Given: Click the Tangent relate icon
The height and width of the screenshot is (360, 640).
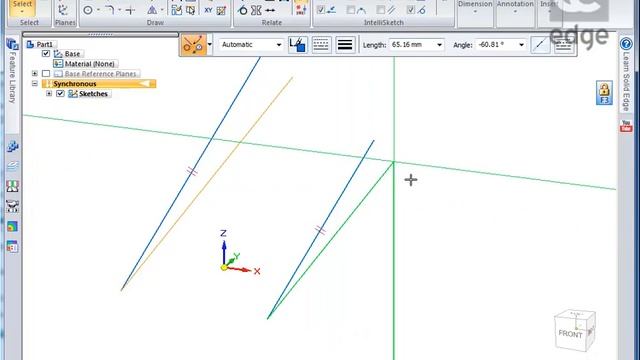Looking at the screenshot, I should [242, 10].
